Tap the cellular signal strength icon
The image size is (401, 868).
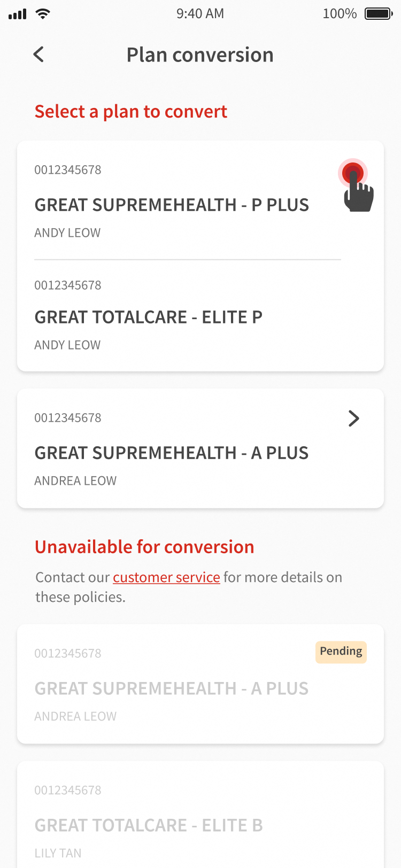pyautogui.click(x=18, y=14)
